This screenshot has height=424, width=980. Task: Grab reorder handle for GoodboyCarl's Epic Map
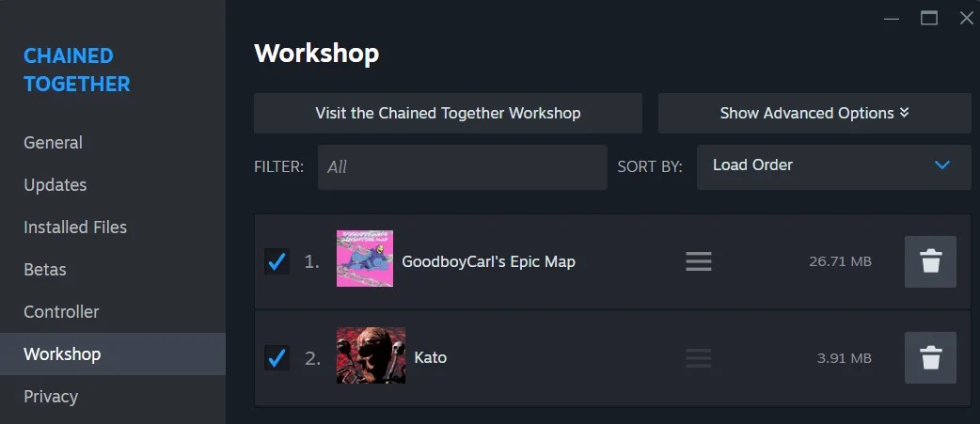pos(699,261)
